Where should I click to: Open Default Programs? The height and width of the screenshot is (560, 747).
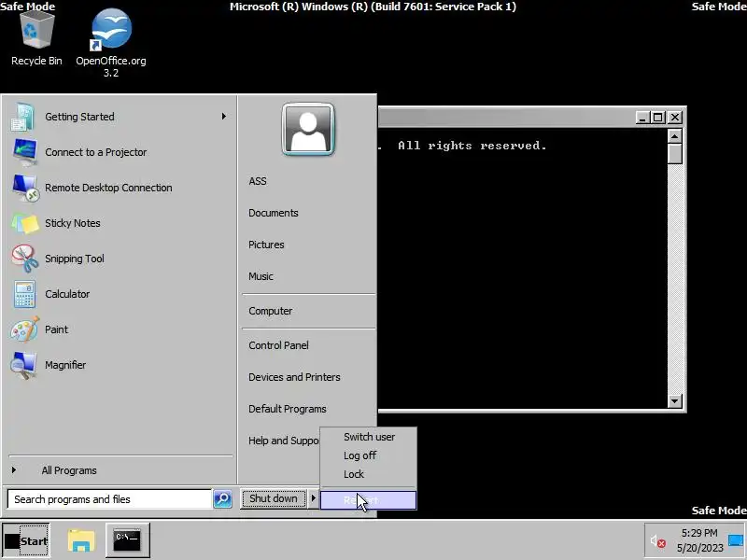click(288, 409)
